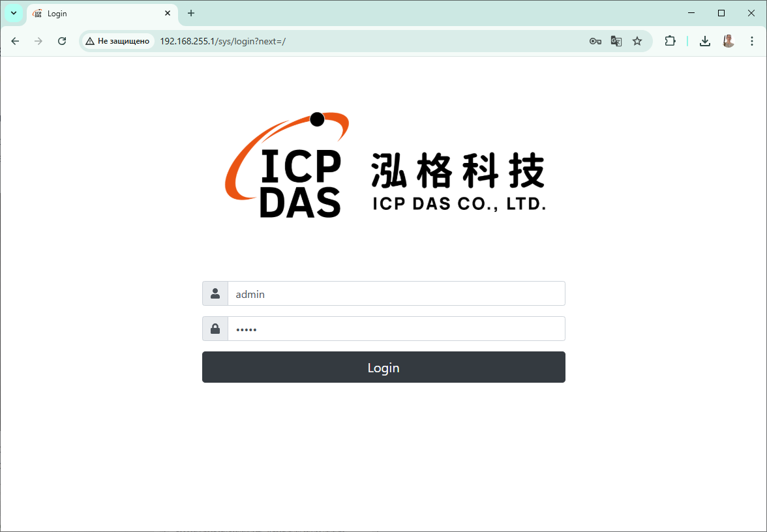Click the browser forward arrow
This screenshot has width=767, height=532.
[38, 41]
